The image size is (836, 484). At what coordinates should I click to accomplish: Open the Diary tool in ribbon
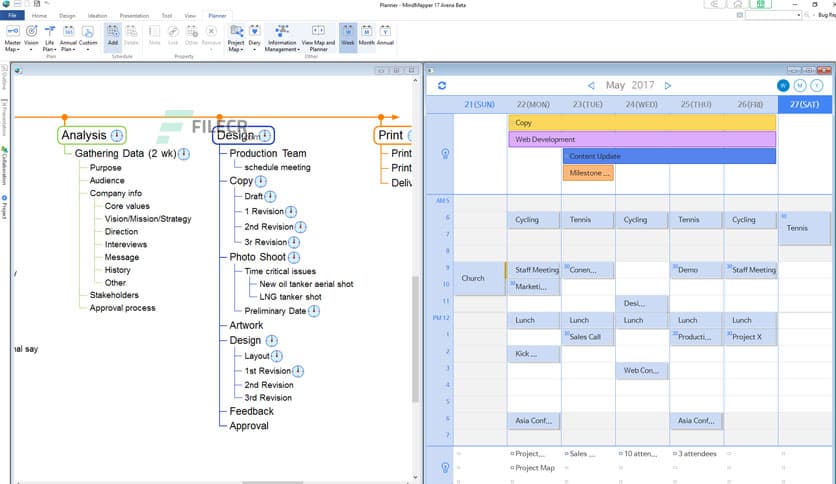point(255,36)
